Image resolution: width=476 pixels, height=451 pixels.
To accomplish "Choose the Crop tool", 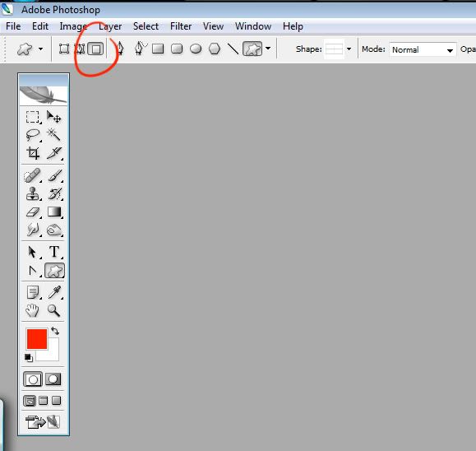I will click(x=33, y=153).
